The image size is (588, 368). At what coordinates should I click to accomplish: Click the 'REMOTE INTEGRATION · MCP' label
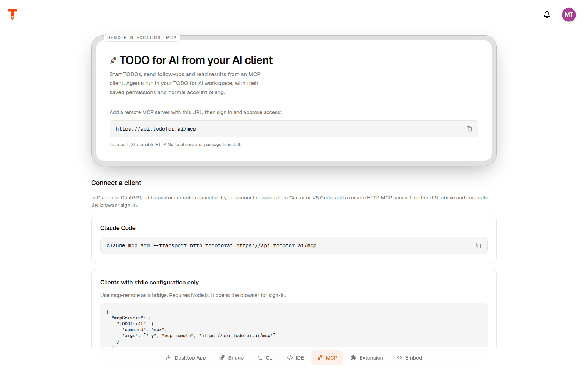tap(142, 38)
